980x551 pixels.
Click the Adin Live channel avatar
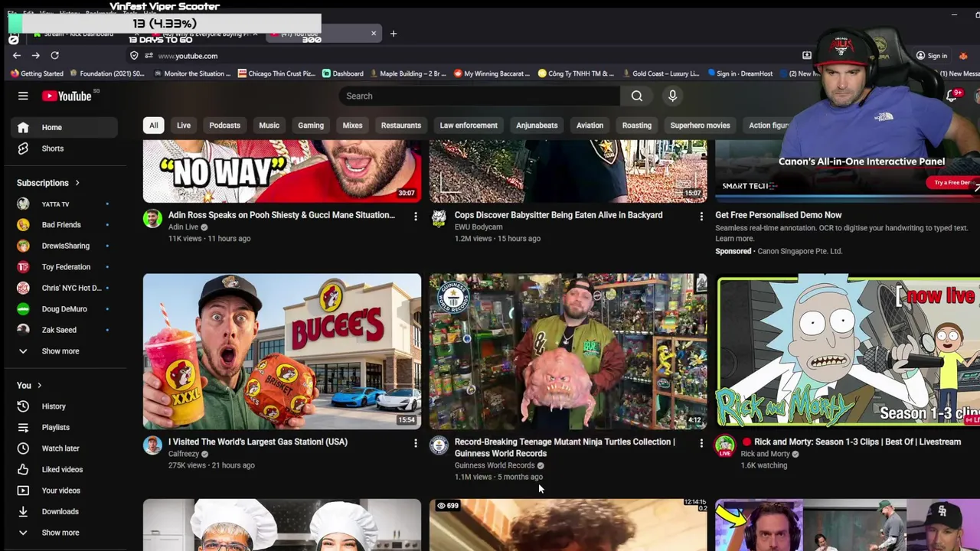tap(152, 219)
